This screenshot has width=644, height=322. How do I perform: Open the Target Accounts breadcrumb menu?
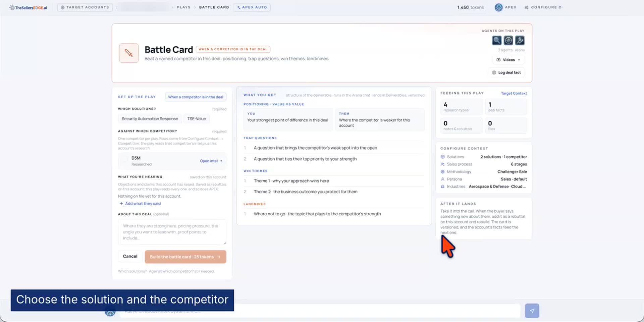(85, 7)
